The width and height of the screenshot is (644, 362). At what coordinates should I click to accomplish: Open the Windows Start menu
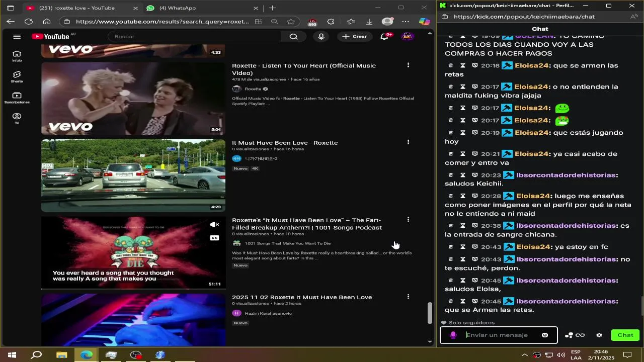click(12, 355)
